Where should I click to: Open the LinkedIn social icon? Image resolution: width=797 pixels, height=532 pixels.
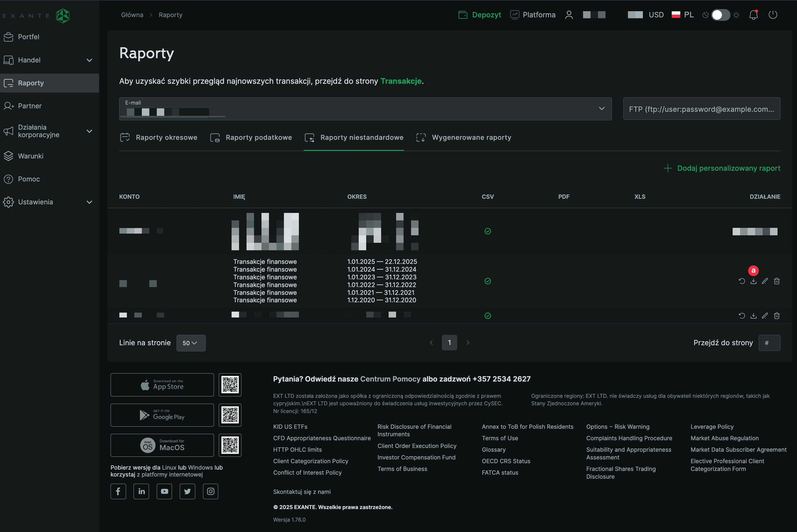point(141,491)
